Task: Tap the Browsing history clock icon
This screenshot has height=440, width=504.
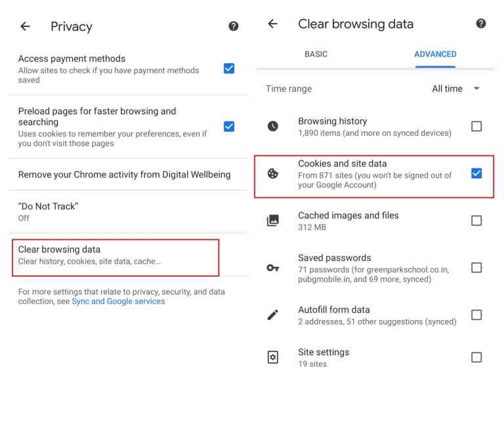Action: 273,126
